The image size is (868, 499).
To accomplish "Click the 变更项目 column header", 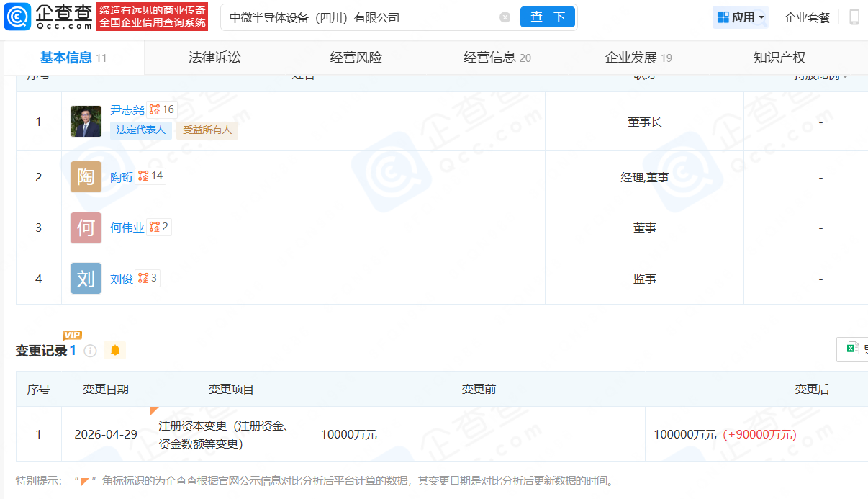I will pos(231,389).
